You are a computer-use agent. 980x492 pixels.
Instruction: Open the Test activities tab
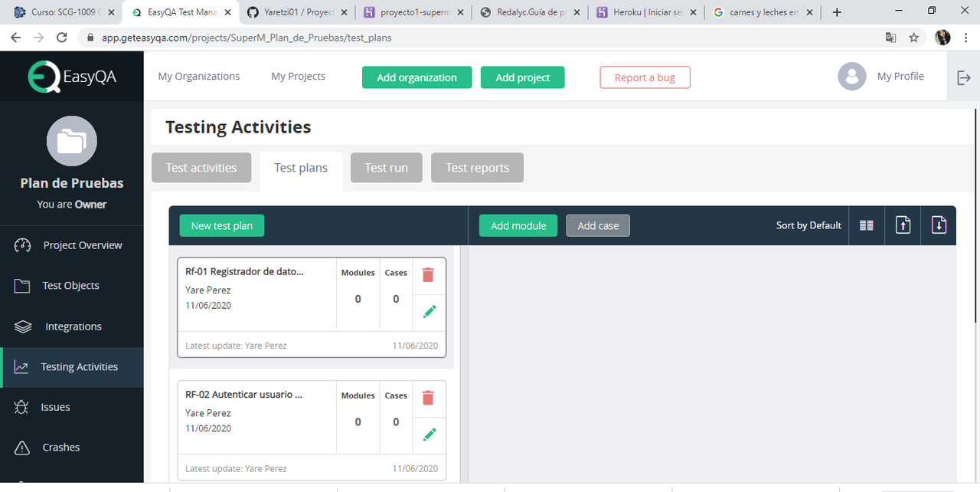click(201, 168)
